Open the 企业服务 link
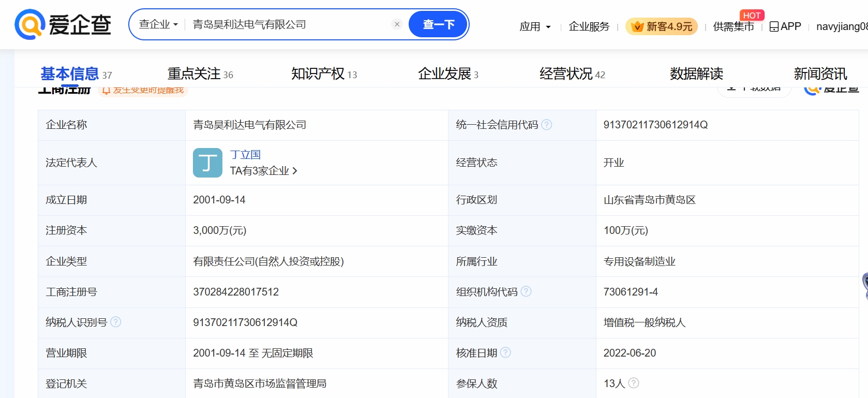 pos(589,26)
